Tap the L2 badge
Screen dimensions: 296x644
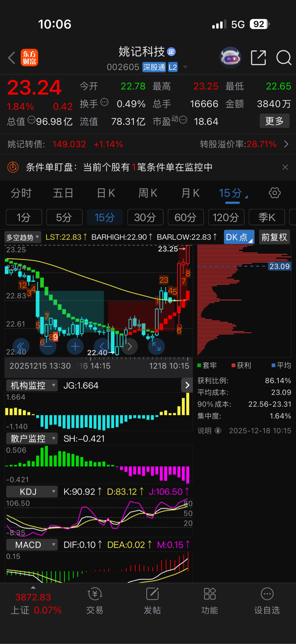tap(173, 67)
